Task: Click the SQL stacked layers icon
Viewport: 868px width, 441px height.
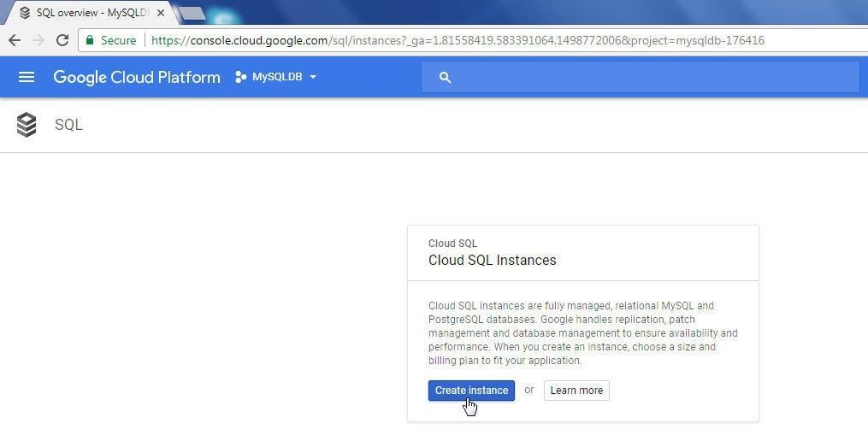Action: point(26,125)
